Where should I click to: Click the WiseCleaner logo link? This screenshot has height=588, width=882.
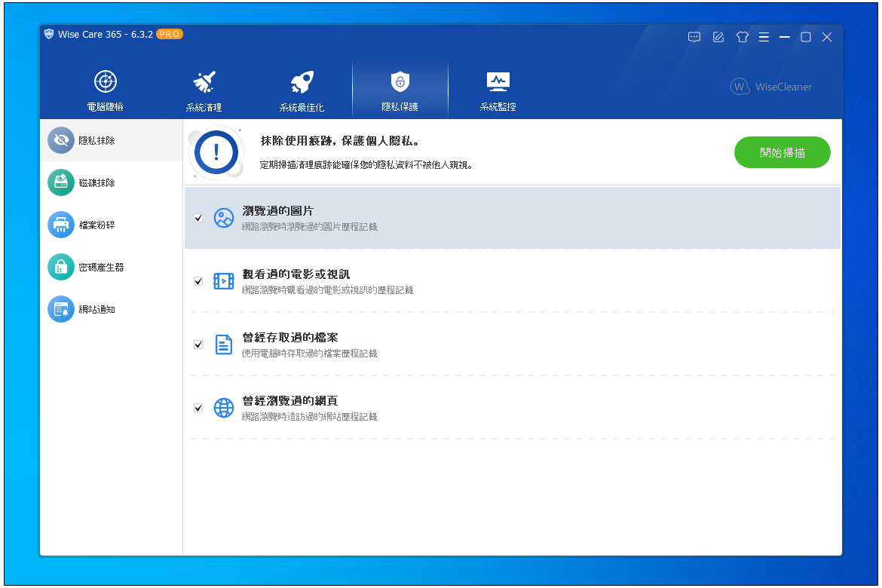[x=771, y=87]
